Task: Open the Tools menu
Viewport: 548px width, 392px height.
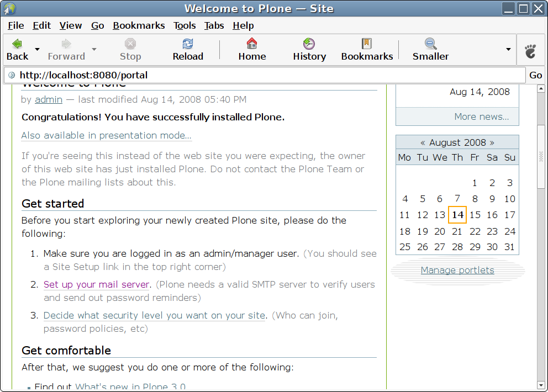Action: (x=185, y=25)
